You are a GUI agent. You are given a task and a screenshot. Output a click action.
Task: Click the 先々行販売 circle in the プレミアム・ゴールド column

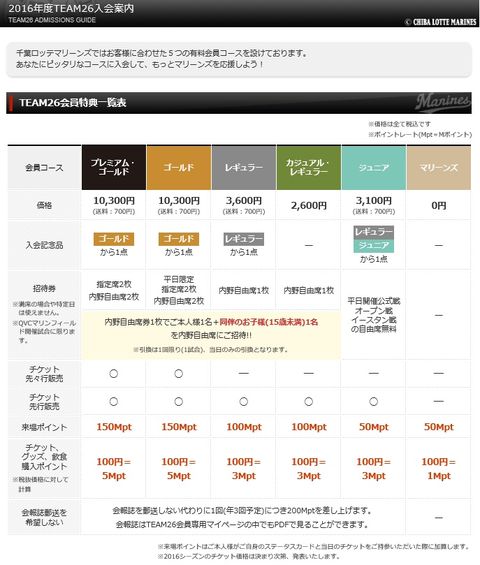(114, 374)
